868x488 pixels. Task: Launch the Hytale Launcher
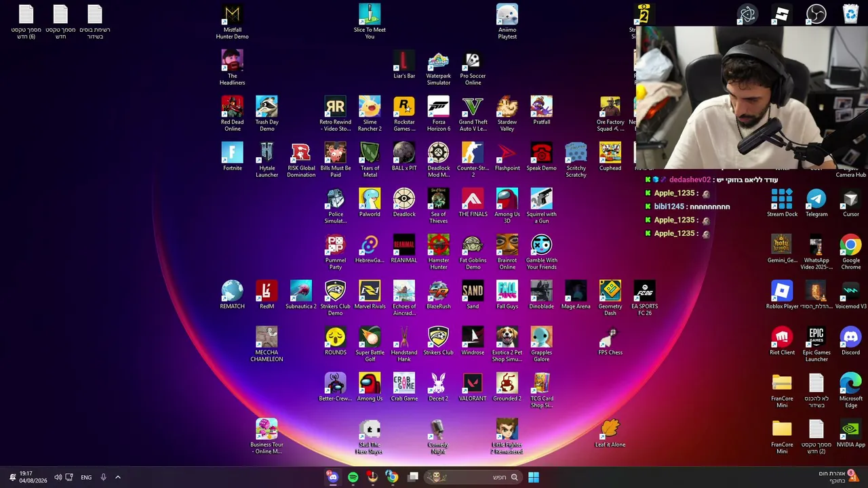267,160
